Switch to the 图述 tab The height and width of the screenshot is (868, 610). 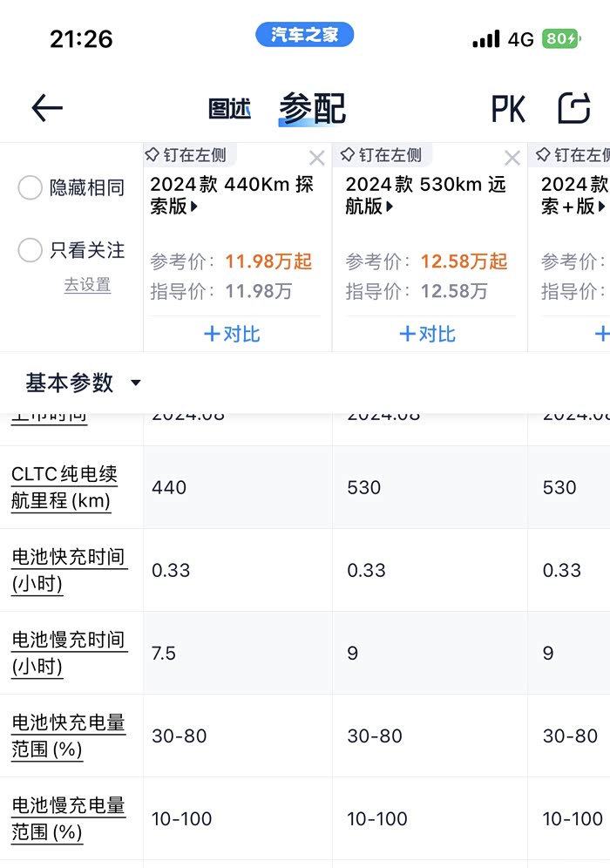pos(230,109)
